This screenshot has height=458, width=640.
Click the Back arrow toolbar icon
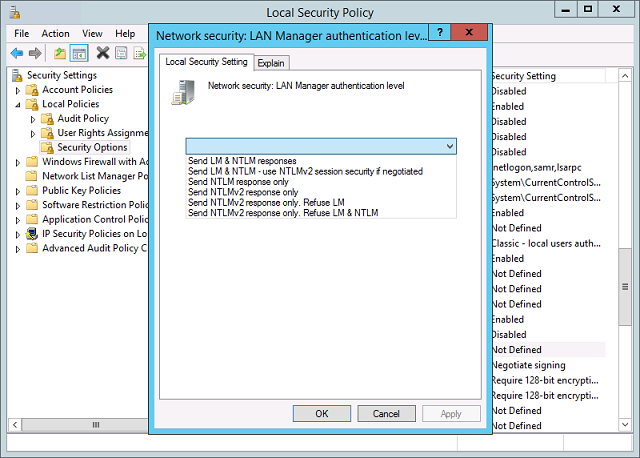17,52
